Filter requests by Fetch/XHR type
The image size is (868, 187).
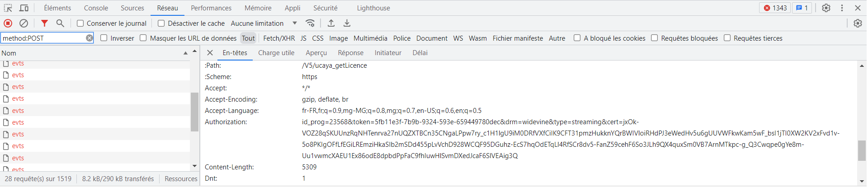pyautogui.click(x=279, y=38)
